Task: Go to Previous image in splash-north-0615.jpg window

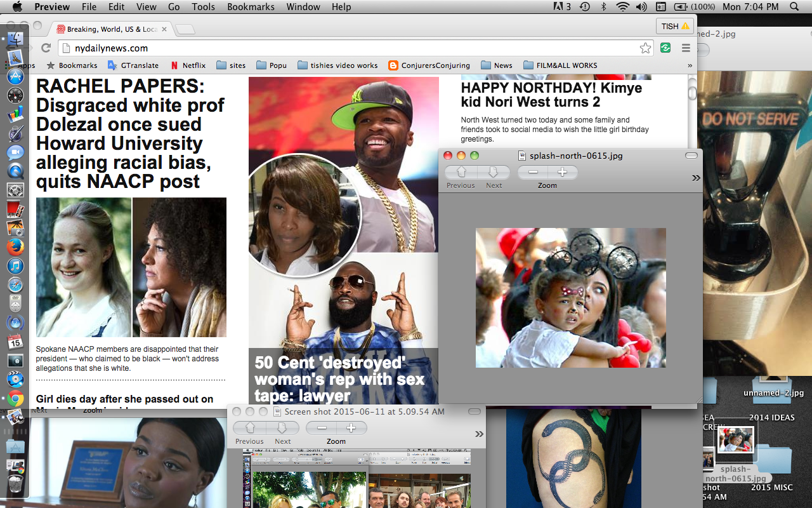Action: (x=461, y=172)
